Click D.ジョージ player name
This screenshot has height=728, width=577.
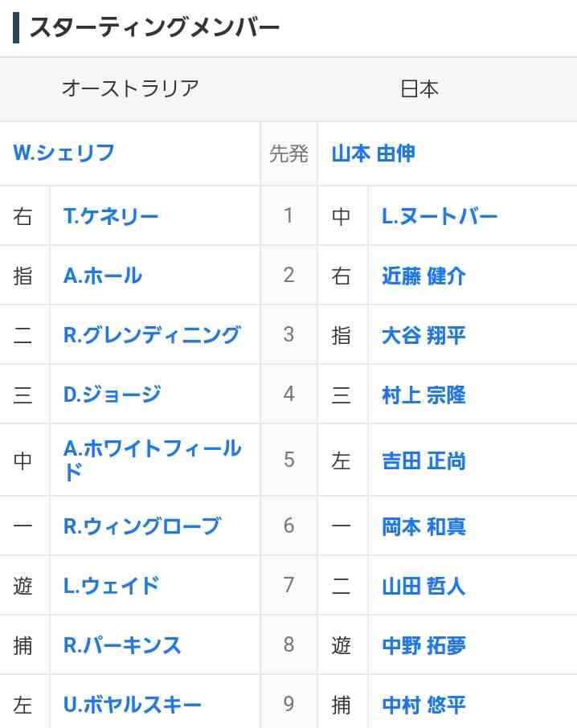[x=112, y=395]
